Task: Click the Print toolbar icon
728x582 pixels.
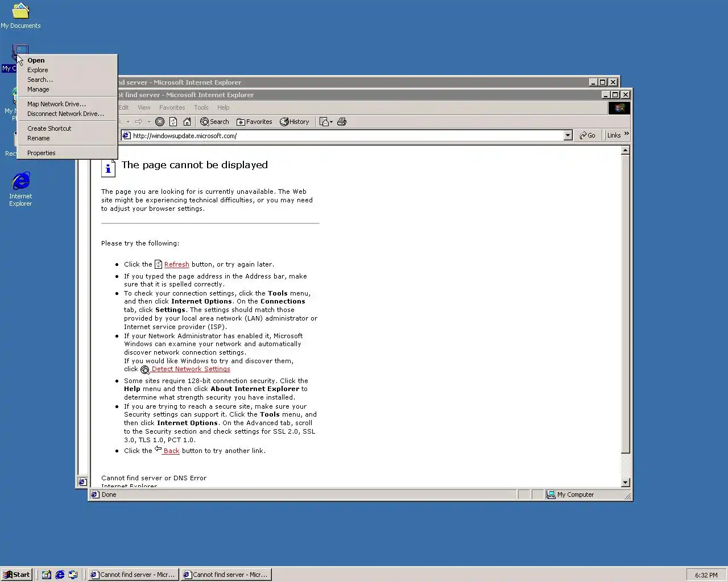Action: tap(342, 122)
